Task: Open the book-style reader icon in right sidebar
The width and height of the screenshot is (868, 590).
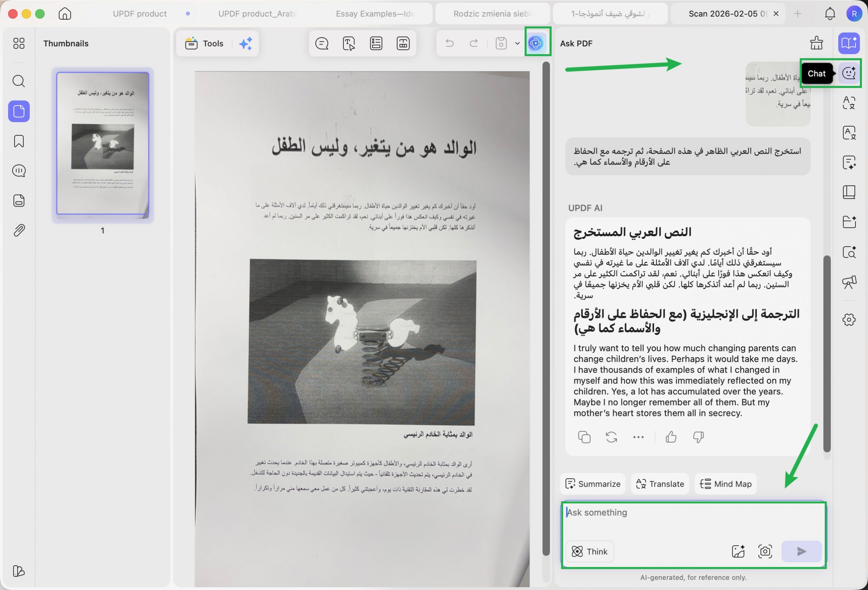Action: 849,192
